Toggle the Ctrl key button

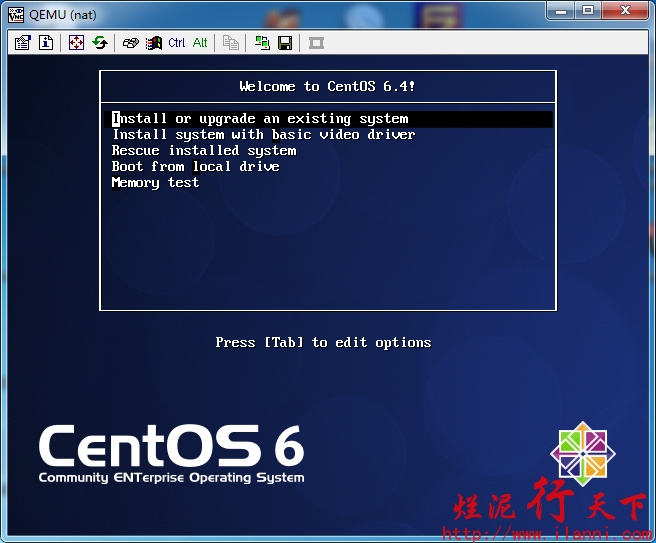click(177, 43)
